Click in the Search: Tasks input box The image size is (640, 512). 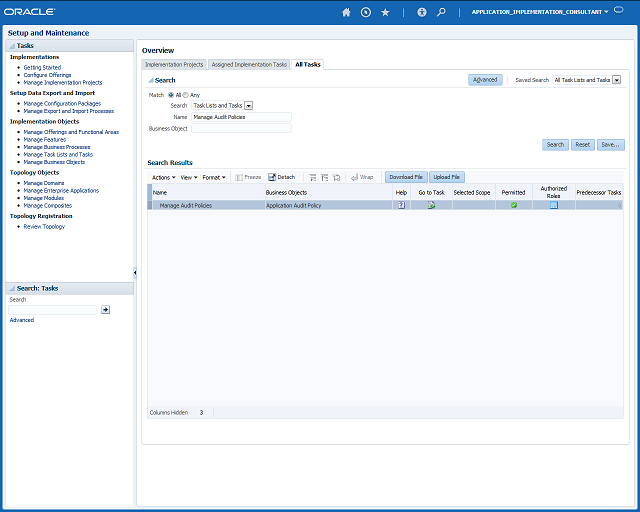(x=52, y=310)
